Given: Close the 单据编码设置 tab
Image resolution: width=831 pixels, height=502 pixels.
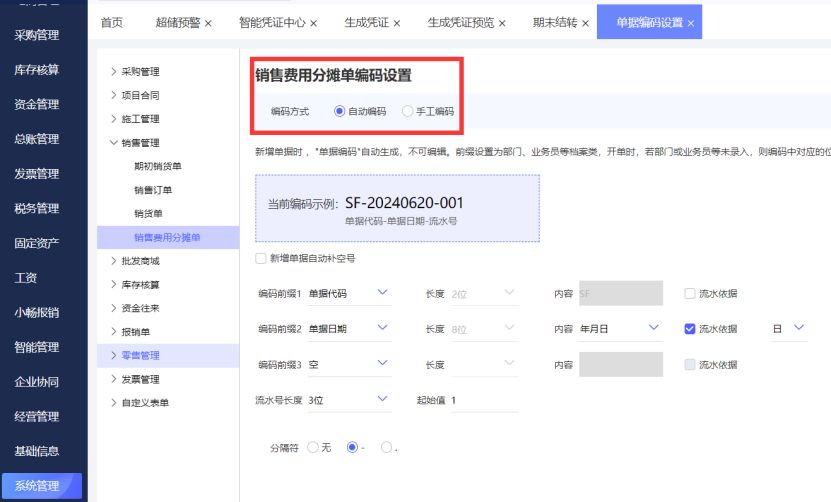Looking at the screenshot, I should click(691, 23).
